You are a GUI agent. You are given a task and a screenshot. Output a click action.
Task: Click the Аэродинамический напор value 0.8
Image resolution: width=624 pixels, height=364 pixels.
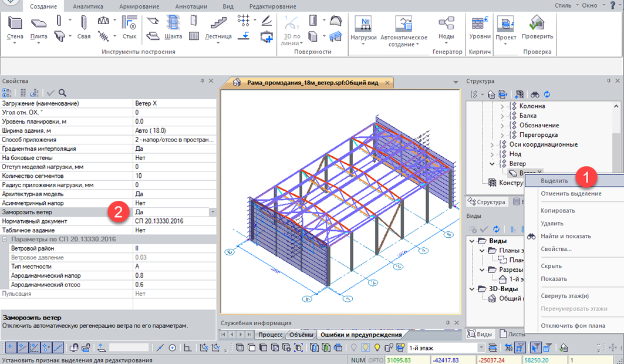click(174, 276)
